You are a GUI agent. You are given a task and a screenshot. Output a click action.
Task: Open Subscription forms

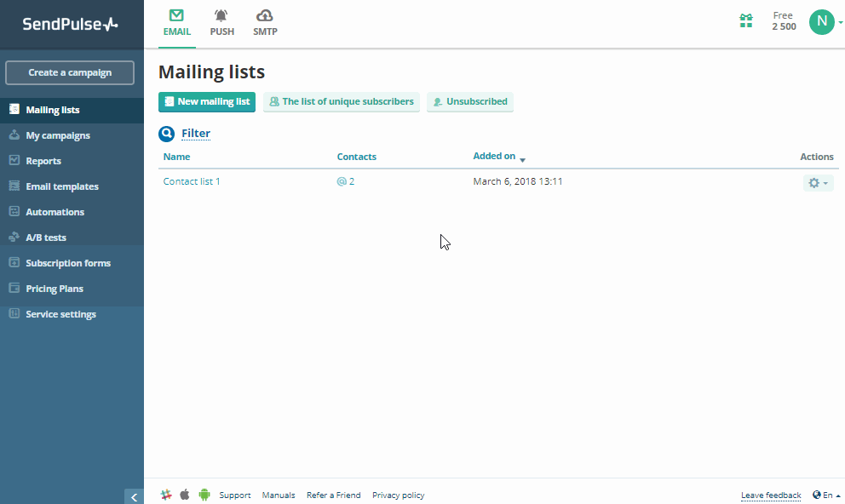coord(68,262)
